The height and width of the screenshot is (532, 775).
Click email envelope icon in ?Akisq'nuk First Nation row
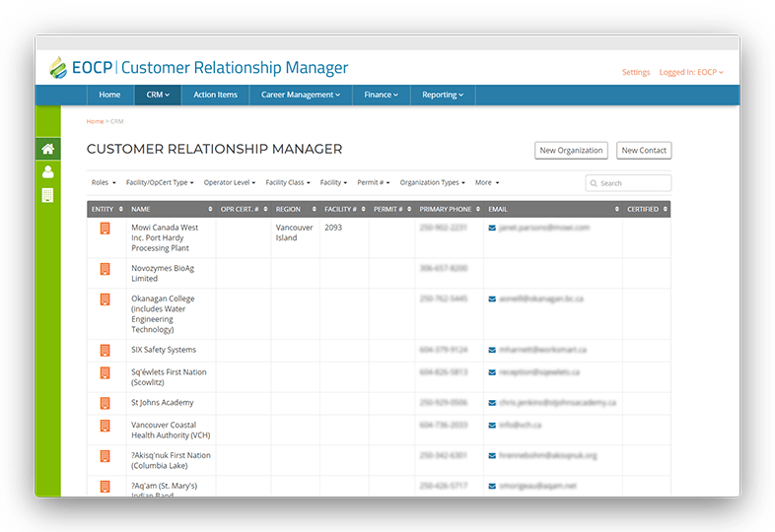(492, 455)
